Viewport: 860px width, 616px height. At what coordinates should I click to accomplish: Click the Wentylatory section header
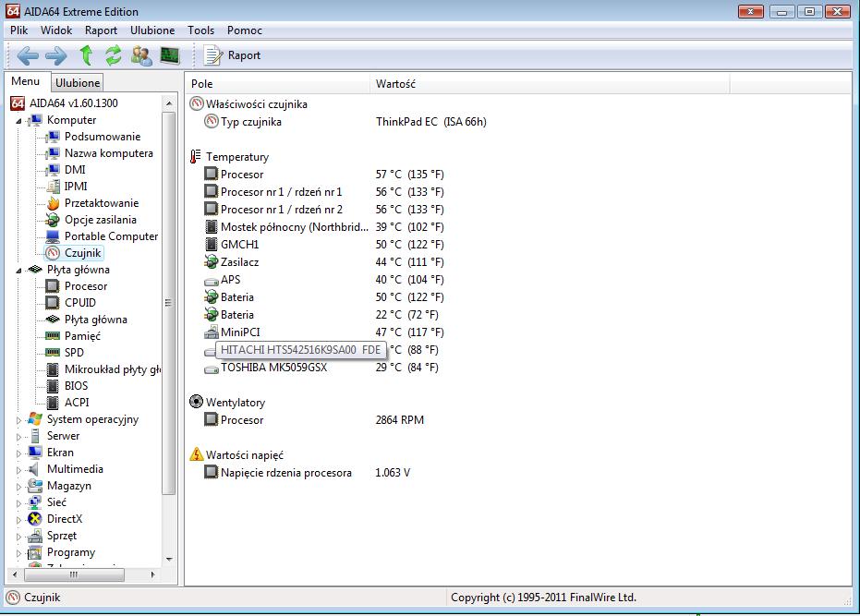tap(236, 403)
